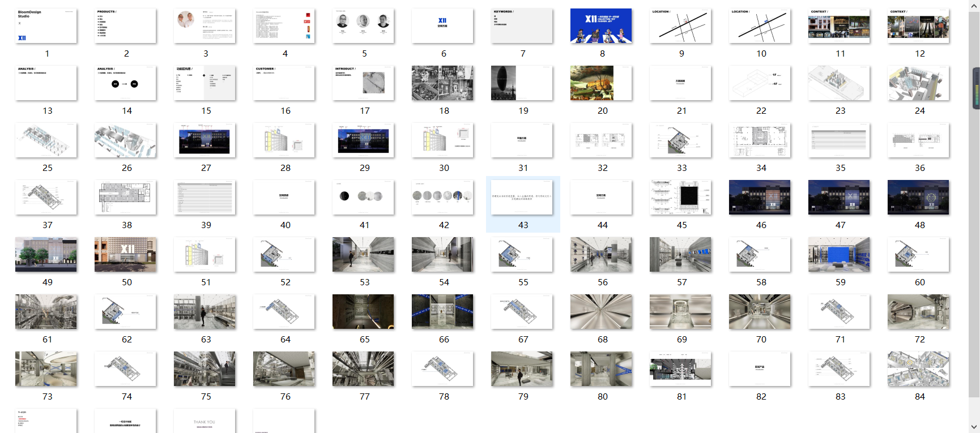This screenshot has height=433, width=980.
Task: Select slide 59 blue wall interior thumbnail
Action: (839, 255)
